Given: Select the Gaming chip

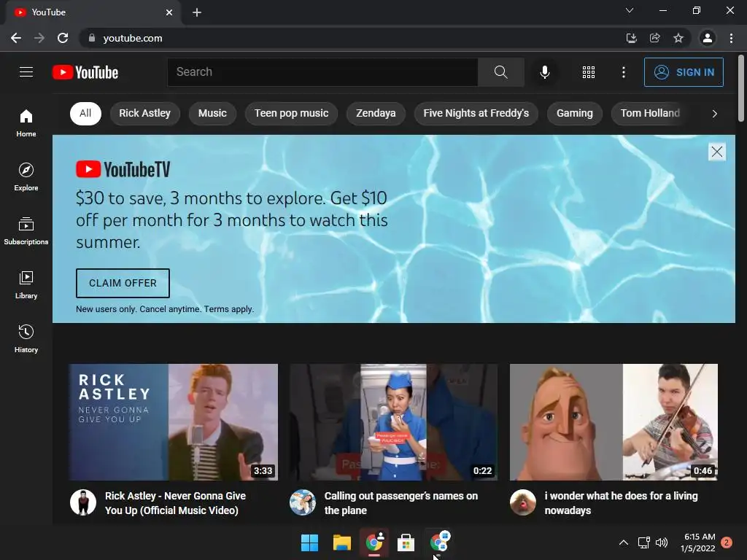Looking at the screenshot, I should (575, 113).
